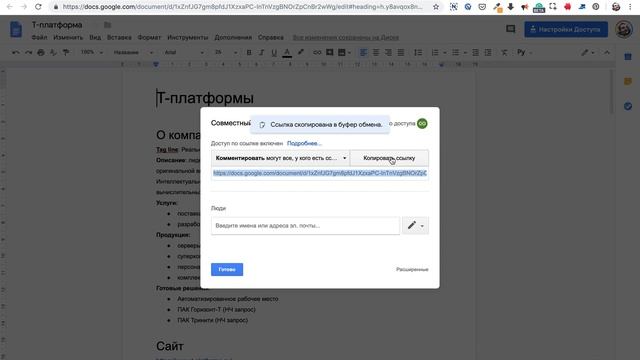Image resolution: width=640 pixels, height=360 pixels.
Task: Click the download arrow extension icon
Action: click(x=511, y=7)
